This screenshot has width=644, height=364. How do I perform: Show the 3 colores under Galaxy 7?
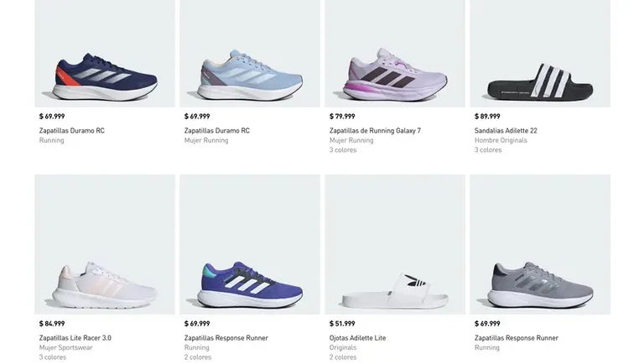pyautogui.click(x=343, y=150)
